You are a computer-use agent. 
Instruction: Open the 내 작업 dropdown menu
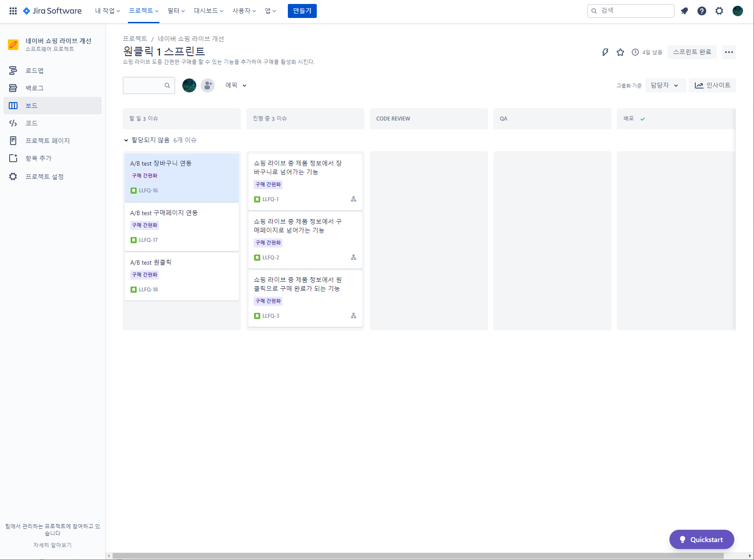click(107, 11)
